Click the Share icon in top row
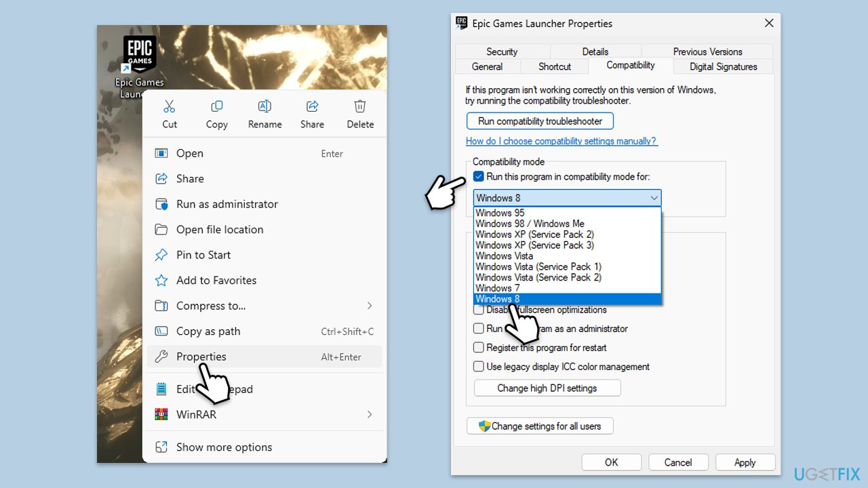 pyautogui.click(x=313, y=106)
